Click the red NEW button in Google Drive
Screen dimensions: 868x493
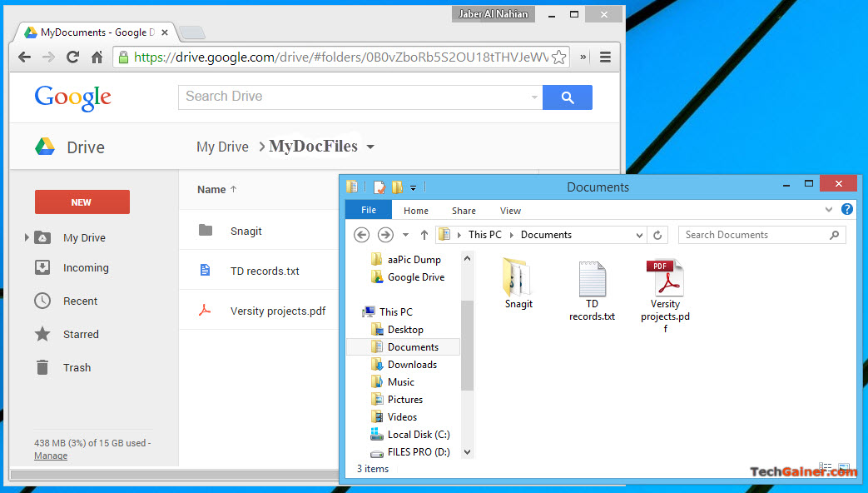[82, 202]
